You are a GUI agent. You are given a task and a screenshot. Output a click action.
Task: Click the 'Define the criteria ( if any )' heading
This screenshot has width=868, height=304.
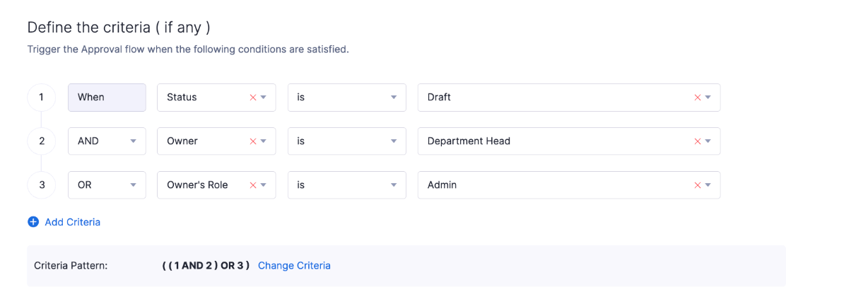[x=119, y=28]
